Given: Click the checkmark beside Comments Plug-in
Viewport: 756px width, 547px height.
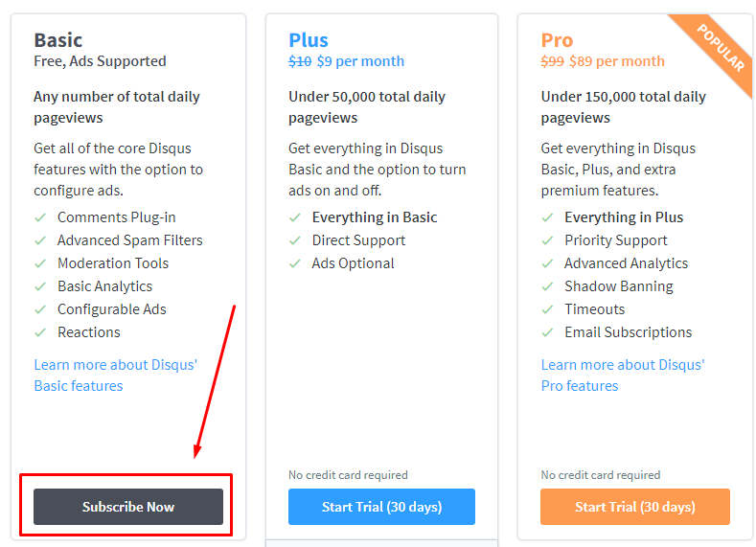Looking at the screenshot, I should (x=40, y=217).
